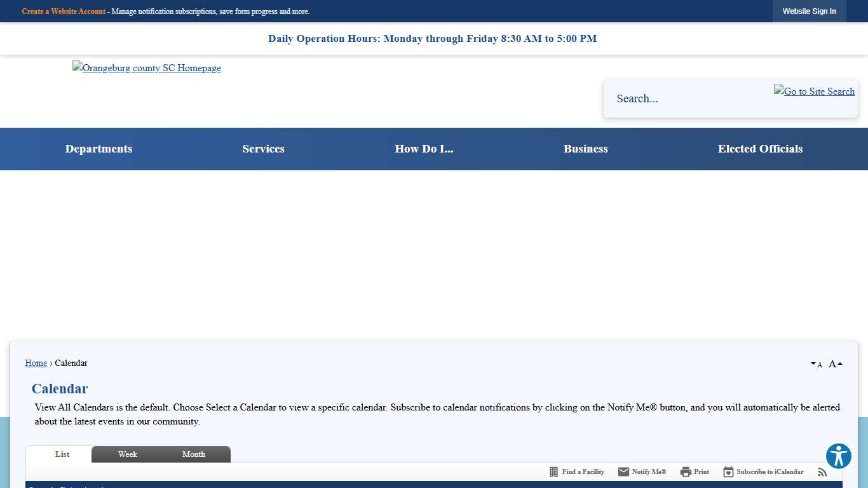The image size is (868, 488).
Task: Click the Go to Site Search magnifier
Action: tap(814, 91)
